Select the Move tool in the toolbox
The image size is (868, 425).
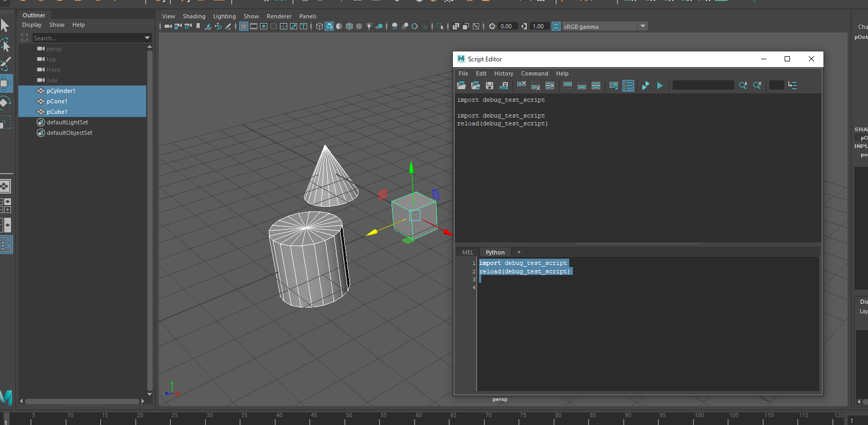point(5,83)
